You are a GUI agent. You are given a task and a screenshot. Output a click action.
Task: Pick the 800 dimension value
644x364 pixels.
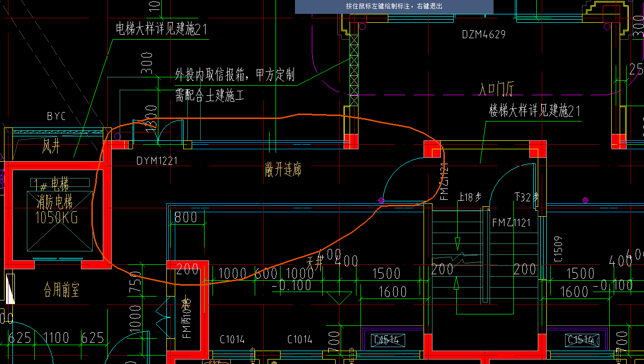pyautogui.click(x=186, y=217)
